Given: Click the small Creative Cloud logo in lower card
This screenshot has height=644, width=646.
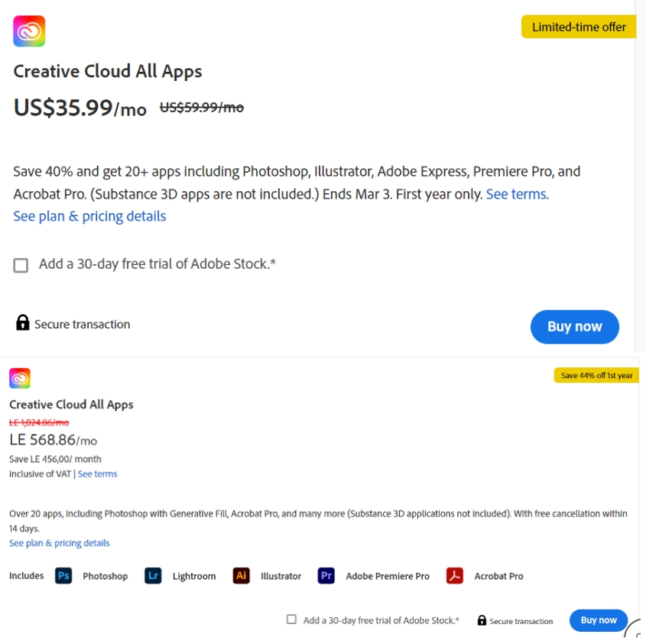Looking at the screenshot, I should pyautogui.click(x=20, y=378).
